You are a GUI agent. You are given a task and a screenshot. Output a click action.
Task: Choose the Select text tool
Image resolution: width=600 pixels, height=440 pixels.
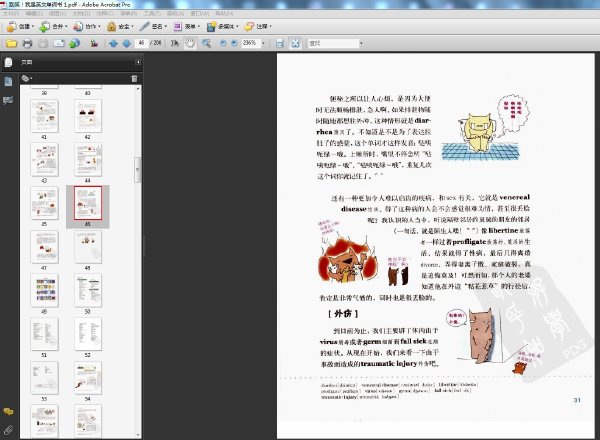coord(174,43)
